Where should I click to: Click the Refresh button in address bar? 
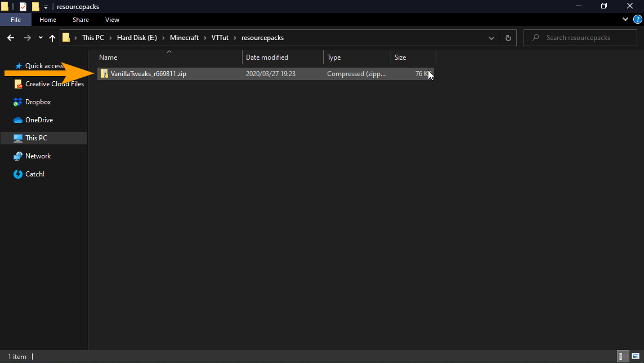pyautogui.click(x=508, y=38)
